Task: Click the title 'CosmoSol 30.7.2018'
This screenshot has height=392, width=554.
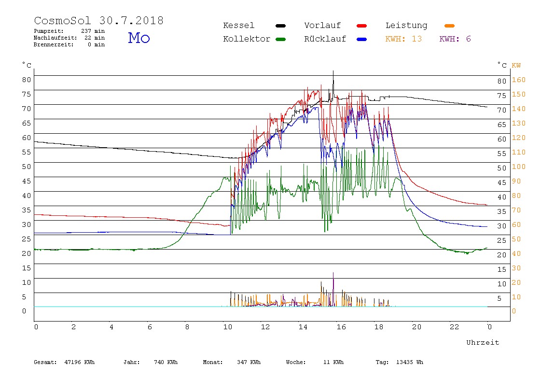Action: [x=99, y=20]
